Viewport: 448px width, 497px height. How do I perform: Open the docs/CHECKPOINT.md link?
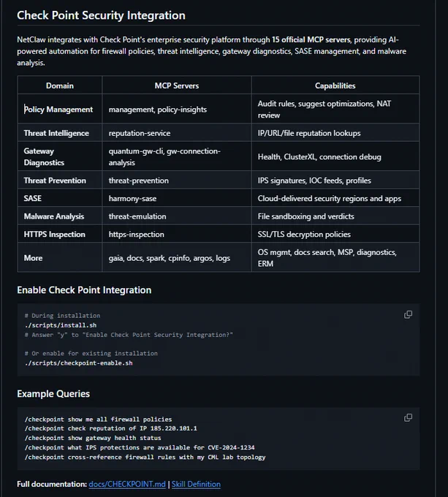127,484
